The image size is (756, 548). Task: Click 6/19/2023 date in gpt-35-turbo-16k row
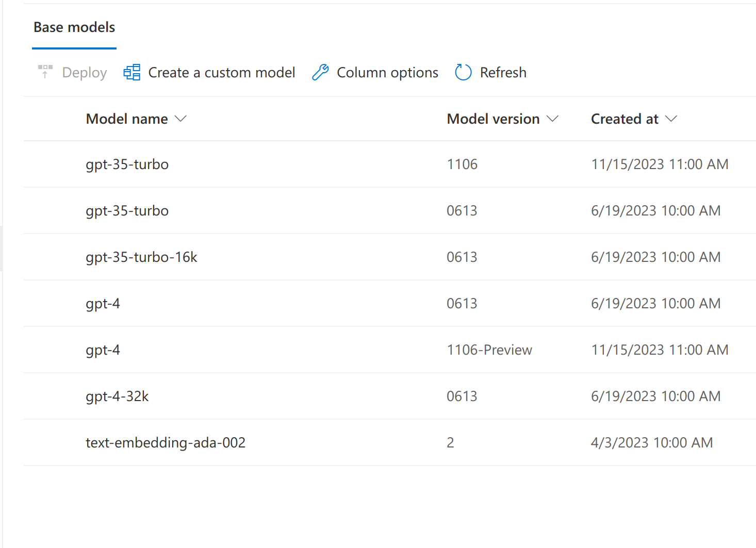coord(655,257)
